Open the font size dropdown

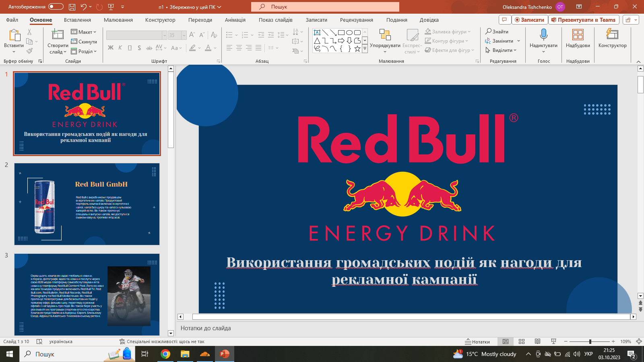coord(184,35)
